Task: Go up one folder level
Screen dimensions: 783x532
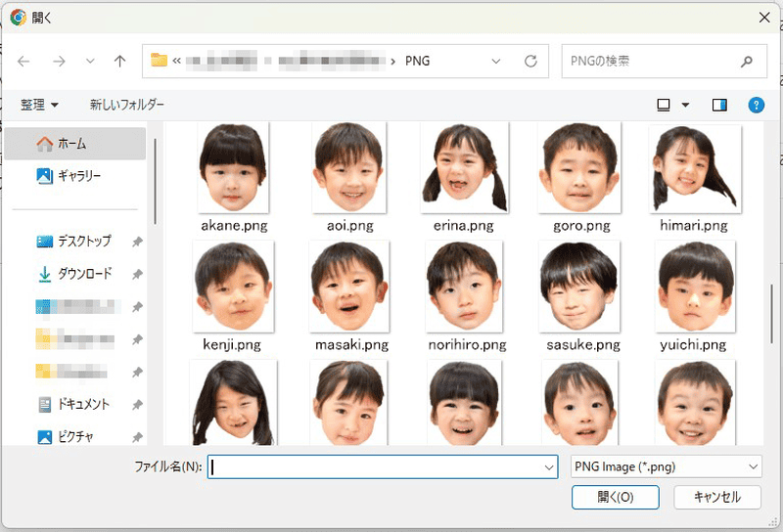Action: [119, 62]
